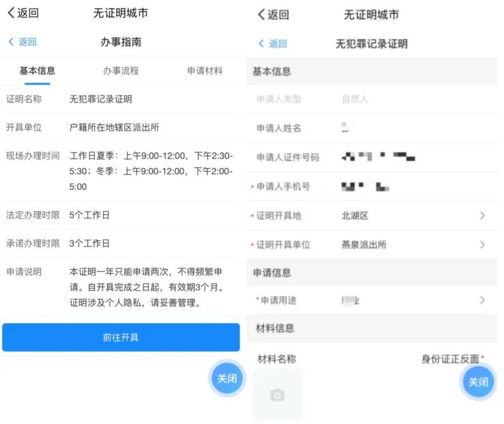504x424 pixels.
Task: Select the 北湖区 location value
Action: pos(355,216)
